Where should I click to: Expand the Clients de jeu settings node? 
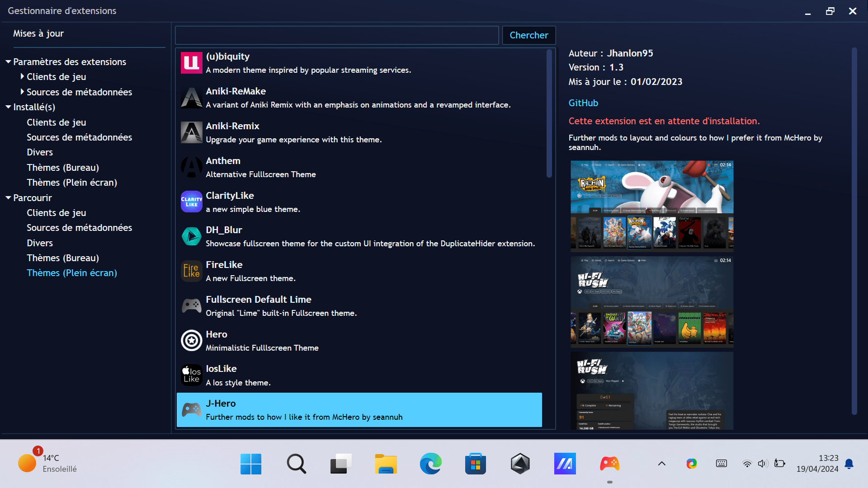(x=22, y=77)
